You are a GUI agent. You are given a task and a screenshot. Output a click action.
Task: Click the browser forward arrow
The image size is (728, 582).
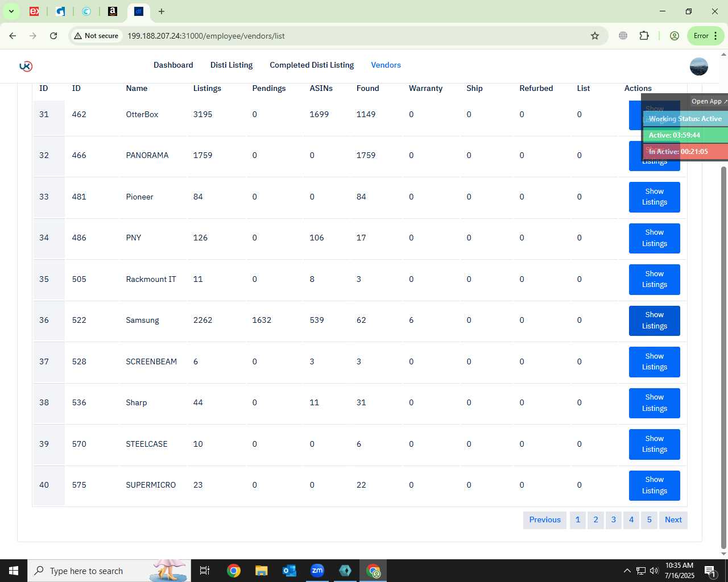point(33,36)
